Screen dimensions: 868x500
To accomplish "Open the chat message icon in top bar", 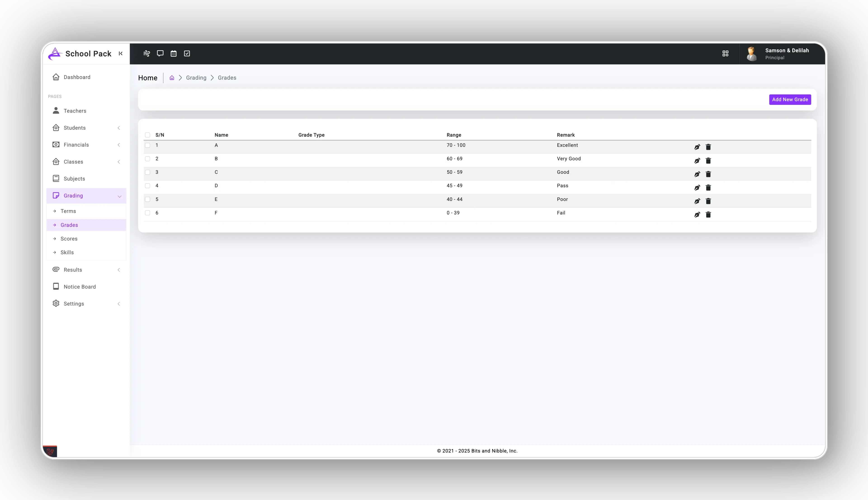I will pos(160,53).
